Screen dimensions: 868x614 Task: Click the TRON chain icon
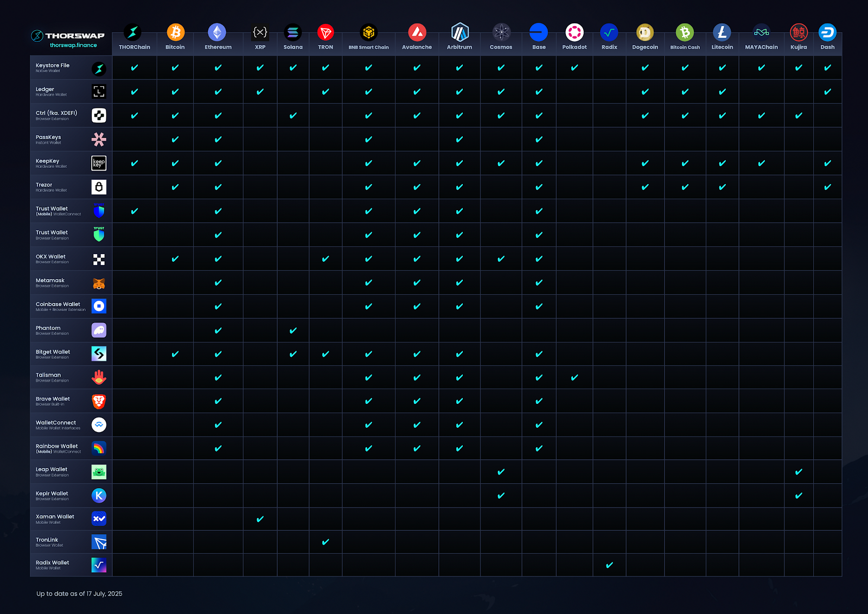[x=325, y=33]
